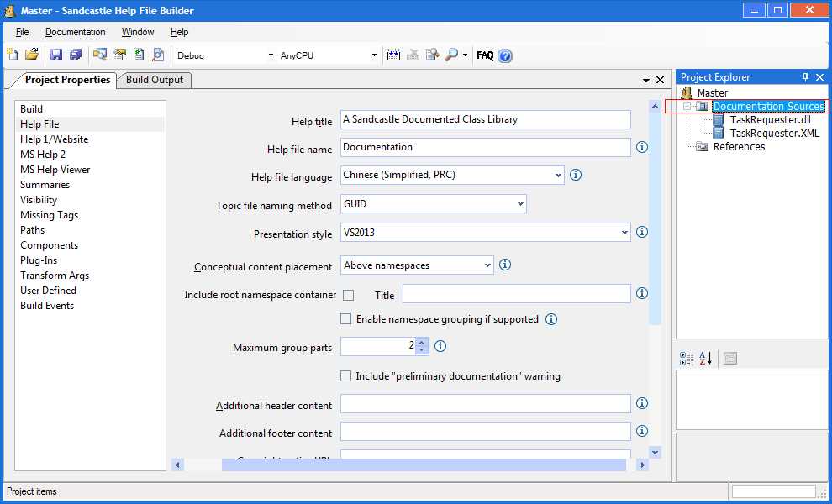Show info for Additional header content
Viewport: 832px width, 504px height.
(x=642, y=403)
